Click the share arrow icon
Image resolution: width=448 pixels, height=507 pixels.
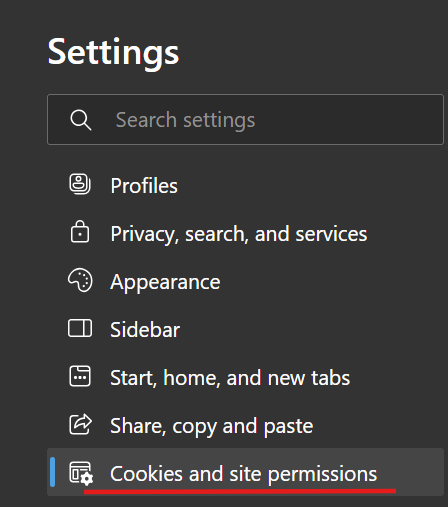pos(80,424)
